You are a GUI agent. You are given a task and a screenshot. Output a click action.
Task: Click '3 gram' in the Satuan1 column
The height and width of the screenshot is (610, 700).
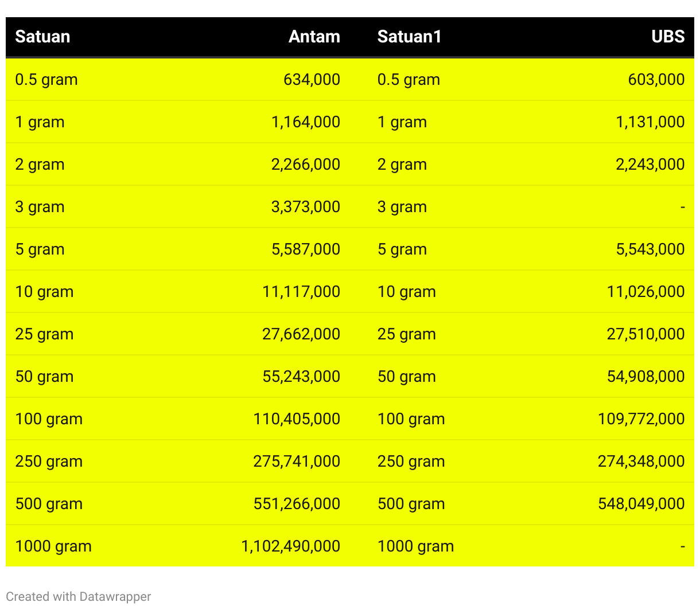[402, 207]
